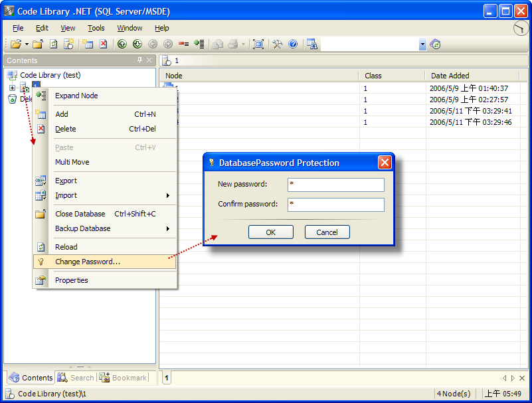
Task: Click the collapse node red minus toolbar icon
Action: tap(183, 44)
